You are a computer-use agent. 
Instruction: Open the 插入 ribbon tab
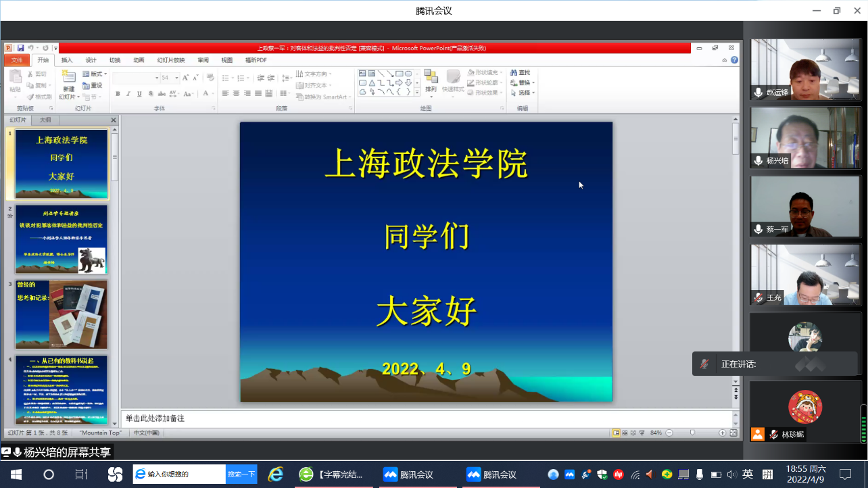(x=67, y=60)
